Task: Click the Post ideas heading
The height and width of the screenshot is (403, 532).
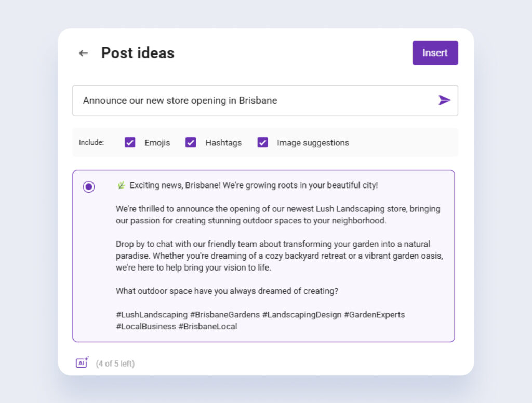Action: (x=138, y=53)
